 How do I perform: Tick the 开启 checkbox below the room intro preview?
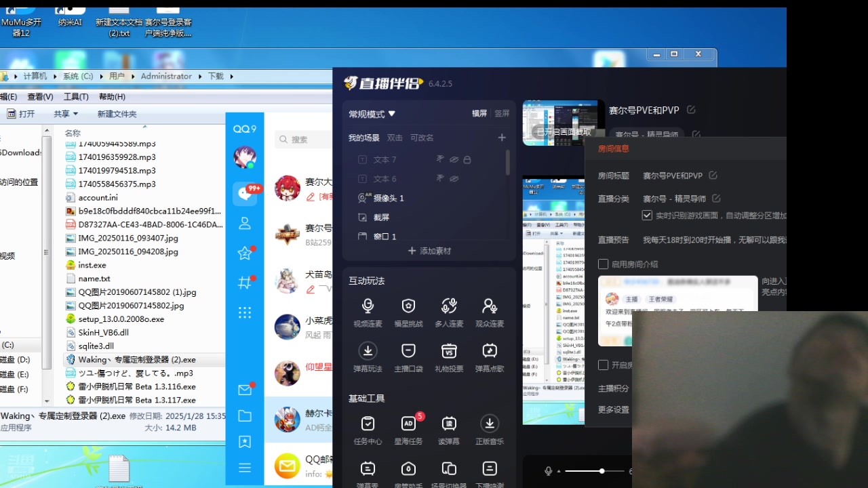[x=603, y=365]
